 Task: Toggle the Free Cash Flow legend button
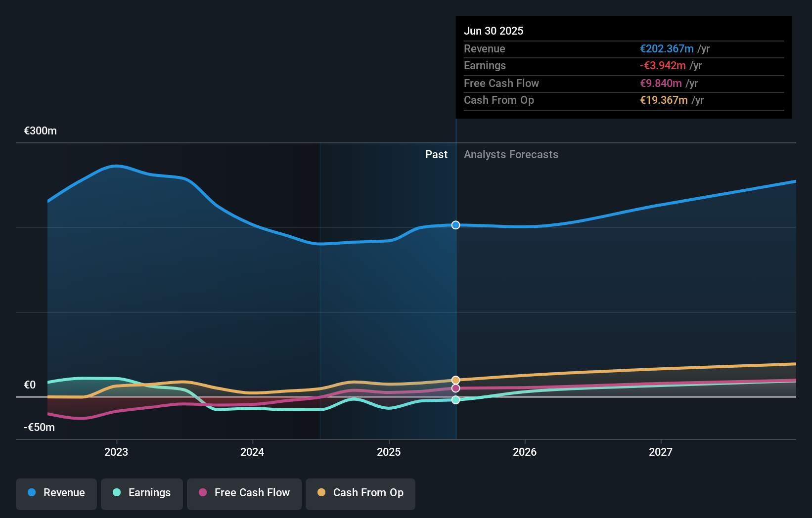[244, 494]
